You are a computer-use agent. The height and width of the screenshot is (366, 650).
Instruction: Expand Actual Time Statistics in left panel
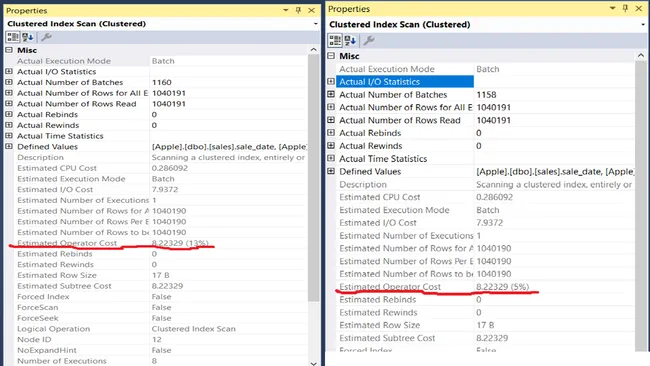pos(9,136)
